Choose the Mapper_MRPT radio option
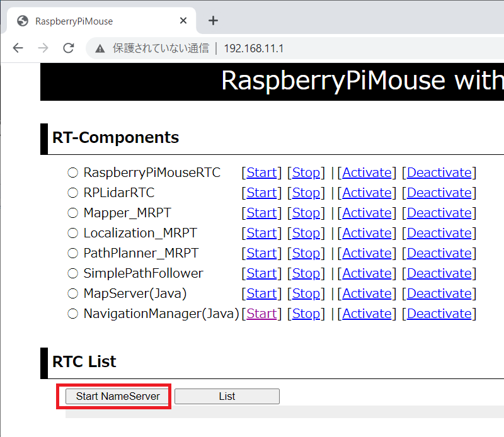This screenshot has width=504, height=437. [72, 213]
